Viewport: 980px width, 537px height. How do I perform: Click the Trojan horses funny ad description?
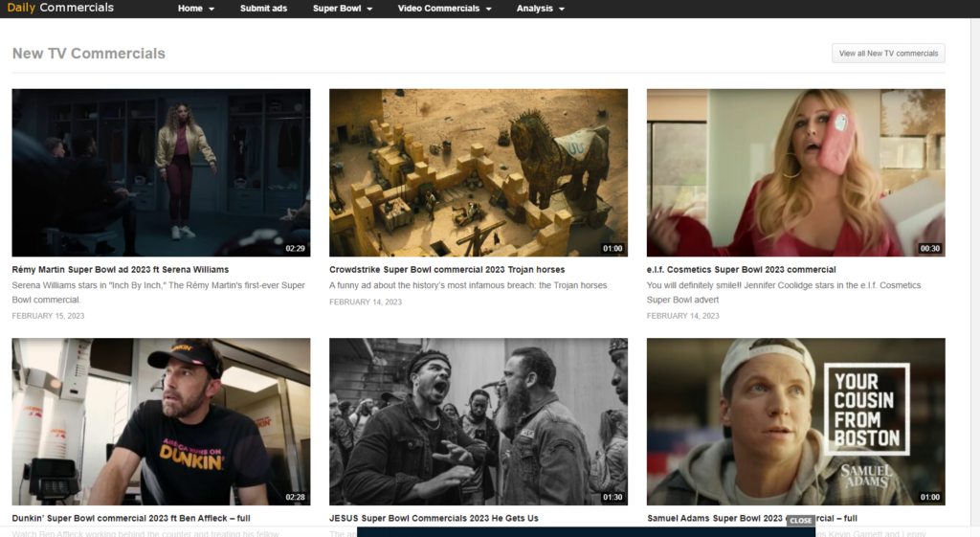coord(468,285)
